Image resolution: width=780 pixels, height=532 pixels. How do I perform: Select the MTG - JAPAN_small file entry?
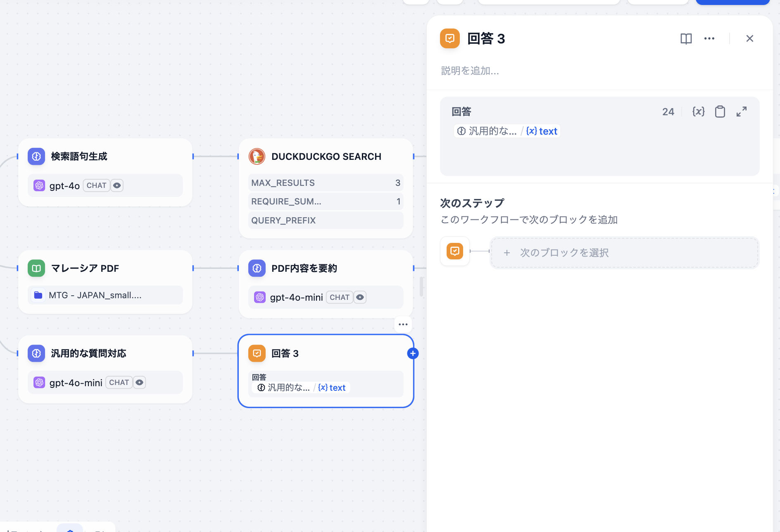(95, 295)
